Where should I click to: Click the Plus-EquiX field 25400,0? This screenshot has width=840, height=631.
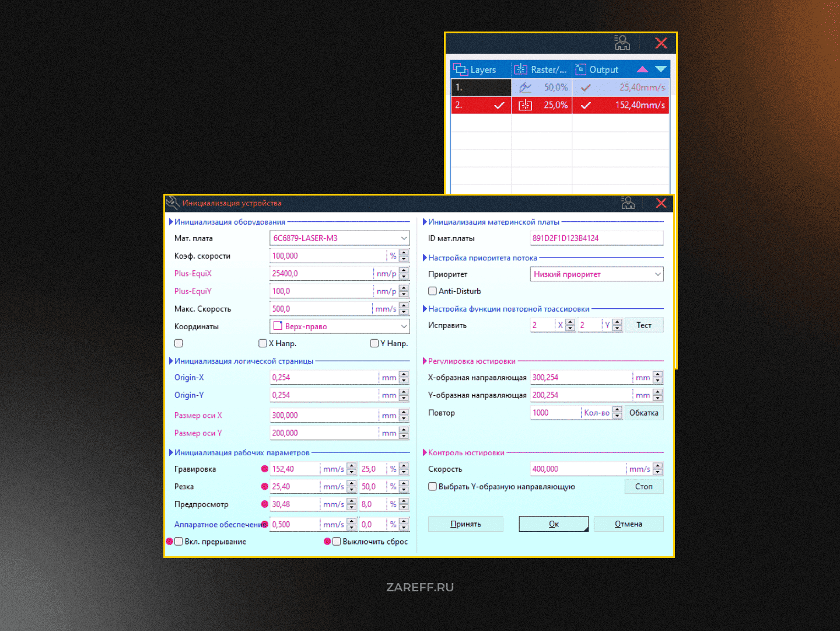[321, 273]
